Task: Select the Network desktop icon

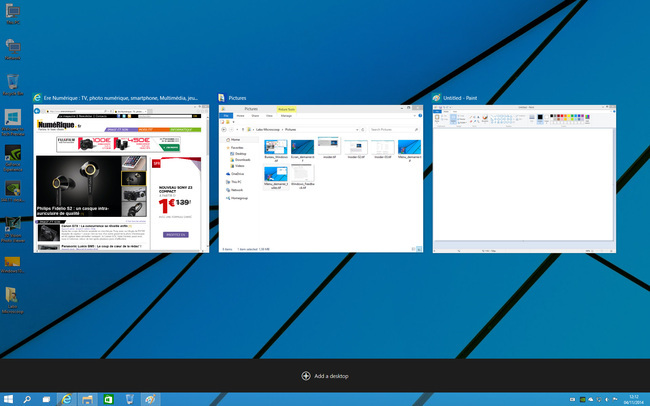Action: (13, 49)
